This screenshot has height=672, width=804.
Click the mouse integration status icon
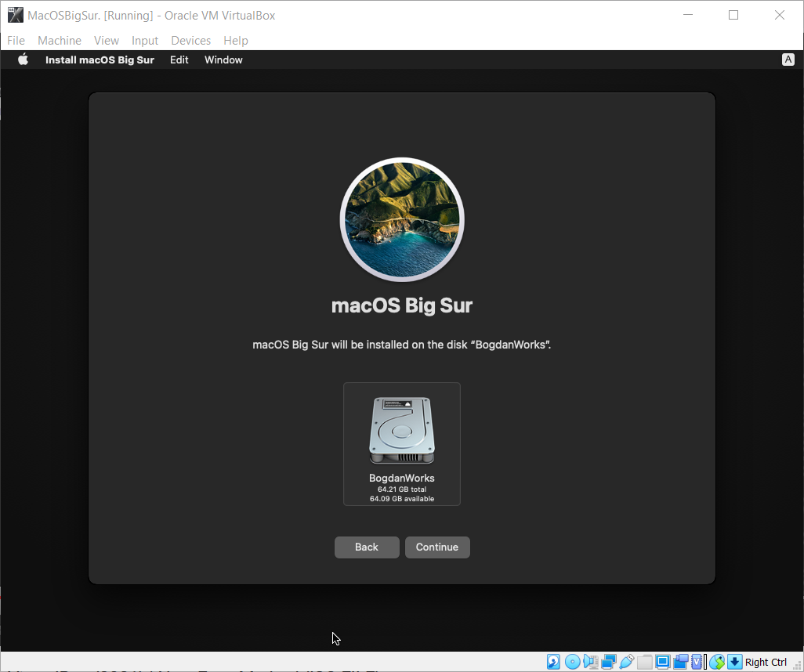[x=717, y=662]
